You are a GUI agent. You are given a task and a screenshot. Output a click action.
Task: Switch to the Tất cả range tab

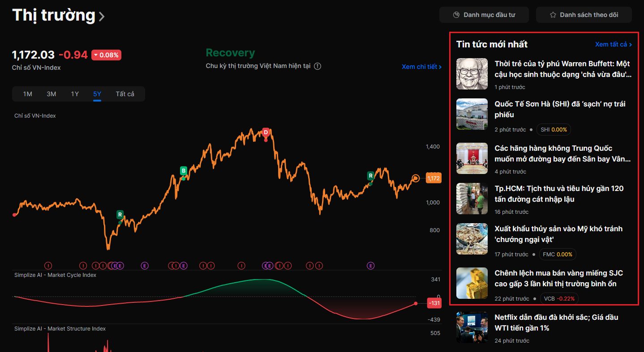coord(125,94)
